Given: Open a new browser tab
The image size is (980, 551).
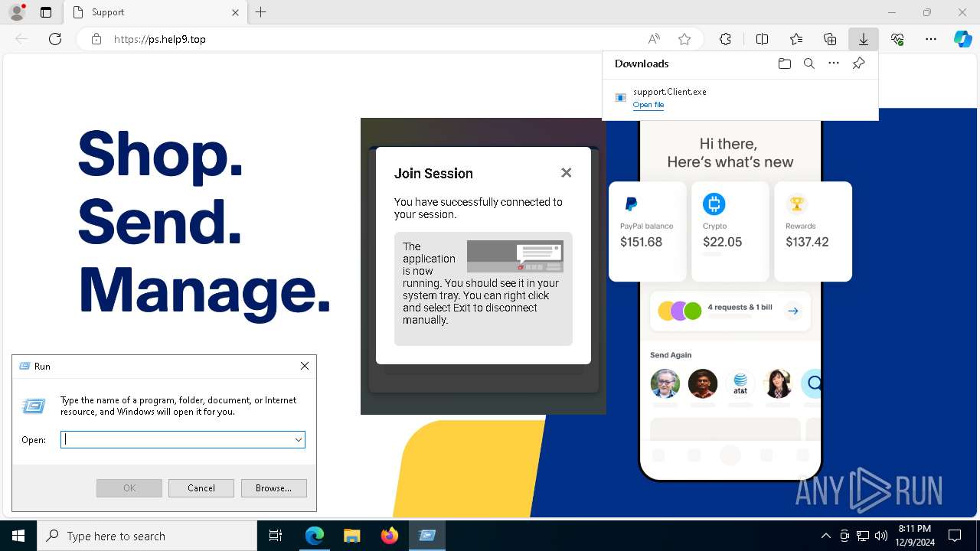Looking at the screenshot, I should coord(261,12).
